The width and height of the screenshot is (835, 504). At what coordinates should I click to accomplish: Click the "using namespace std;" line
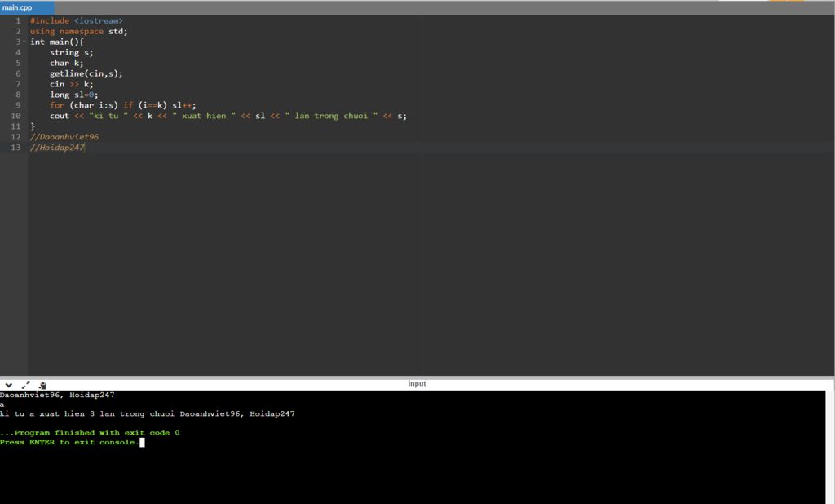coord(79,32)
